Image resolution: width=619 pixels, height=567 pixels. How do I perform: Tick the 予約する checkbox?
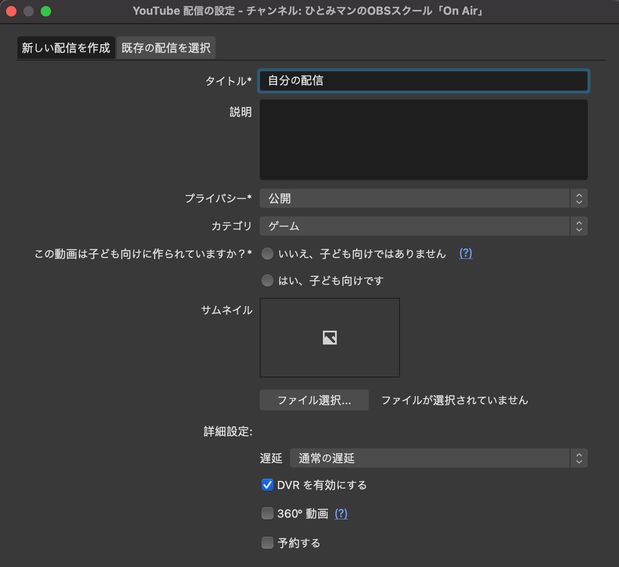(267, 543)
